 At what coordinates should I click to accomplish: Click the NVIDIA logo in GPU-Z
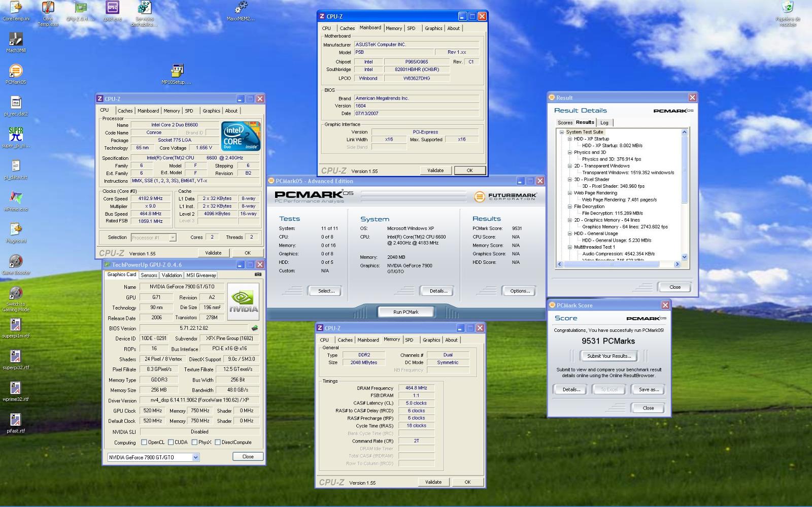243,301
